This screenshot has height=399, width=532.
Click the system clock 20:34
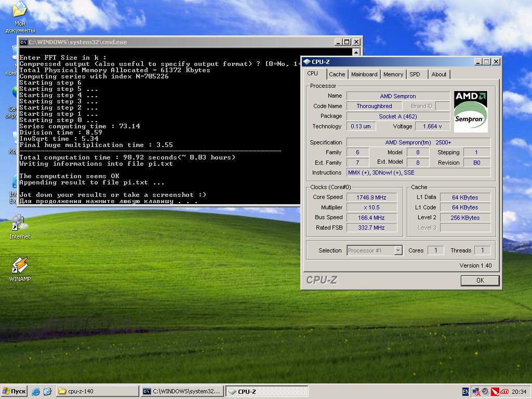coord(519,392)
